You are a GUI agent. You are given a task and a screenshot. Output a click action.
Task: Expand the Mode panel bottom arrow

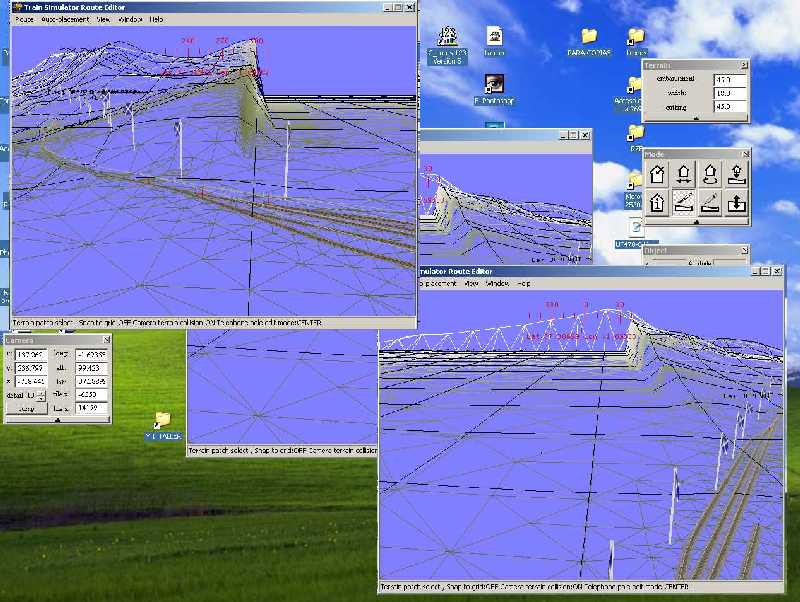(x=696, y=222)
